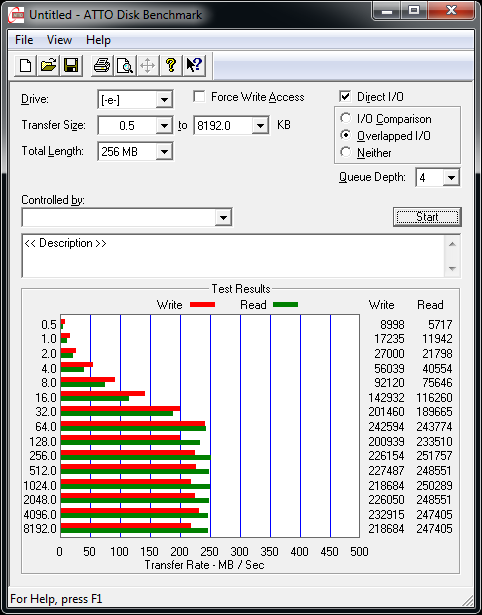Image resolution: width=482 pixels, height=615 pixels.
Task: Open a benchmark file via folder icon
Action: point(48,65)
